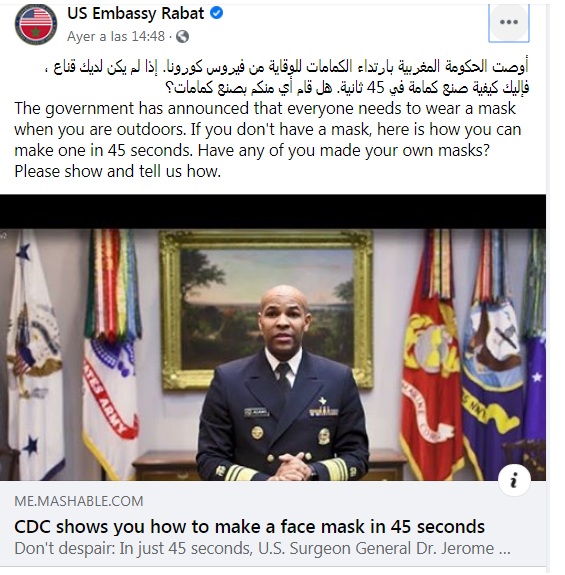Click the globe public-privacy icon
This screenshot has width=565, height=575.
pyautogui.click(x=182, y=36)
